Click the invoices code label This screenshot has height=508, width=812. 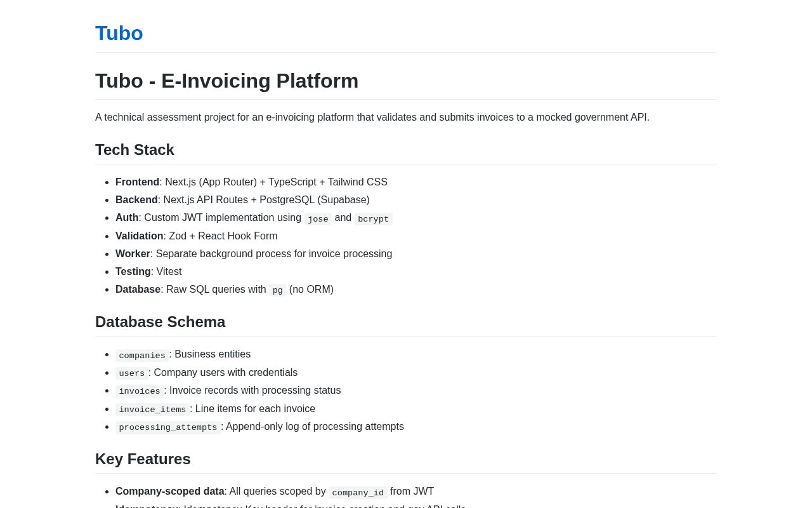point(140,391)
